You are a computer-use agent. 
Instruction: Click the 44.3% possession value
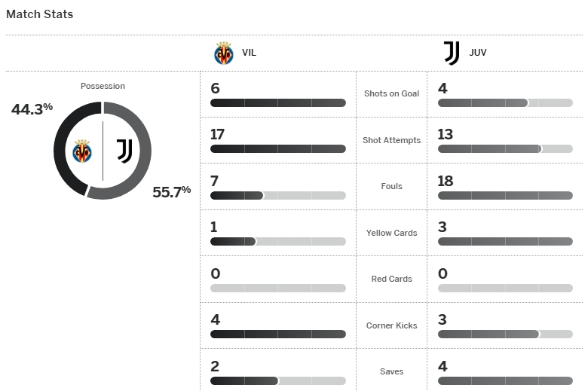[32, 109]
